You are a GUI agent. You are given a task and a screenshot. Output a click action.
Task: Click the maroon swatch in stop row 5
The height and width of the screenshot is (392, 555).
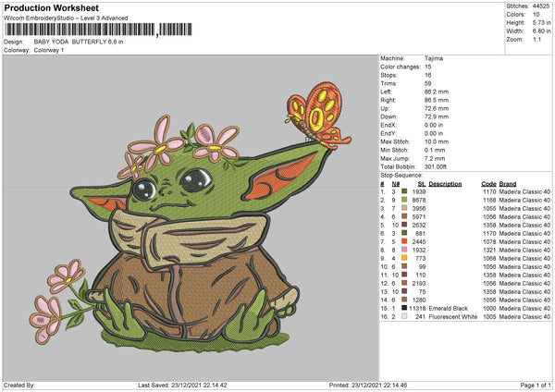(x=404, y=225)
